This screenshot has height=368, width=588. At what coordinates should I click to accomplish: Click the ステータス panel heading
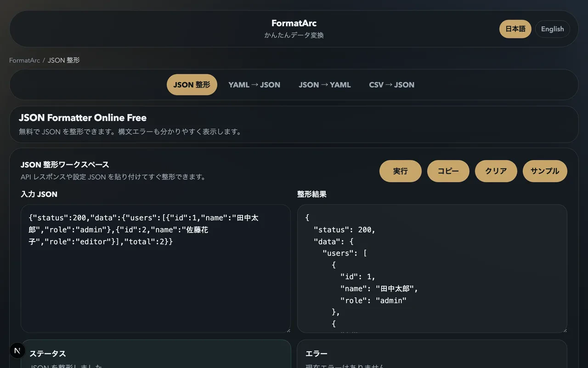click(48, 354)
